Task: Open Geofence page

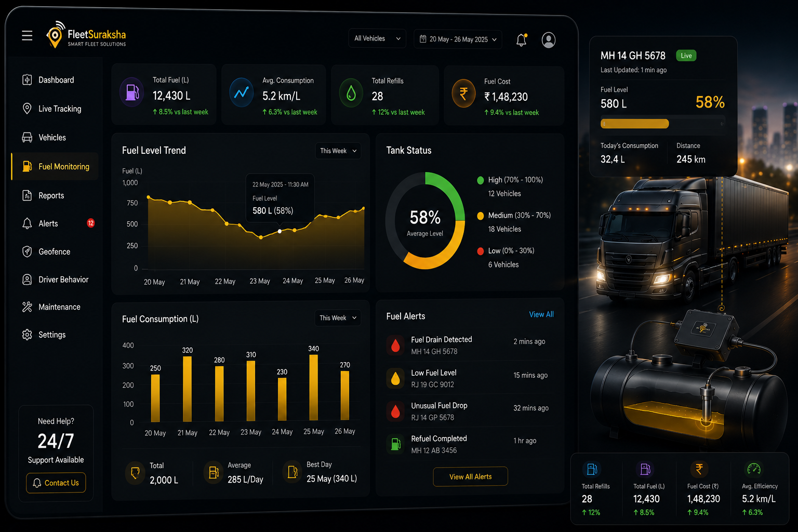Action: tap(56, 252)
